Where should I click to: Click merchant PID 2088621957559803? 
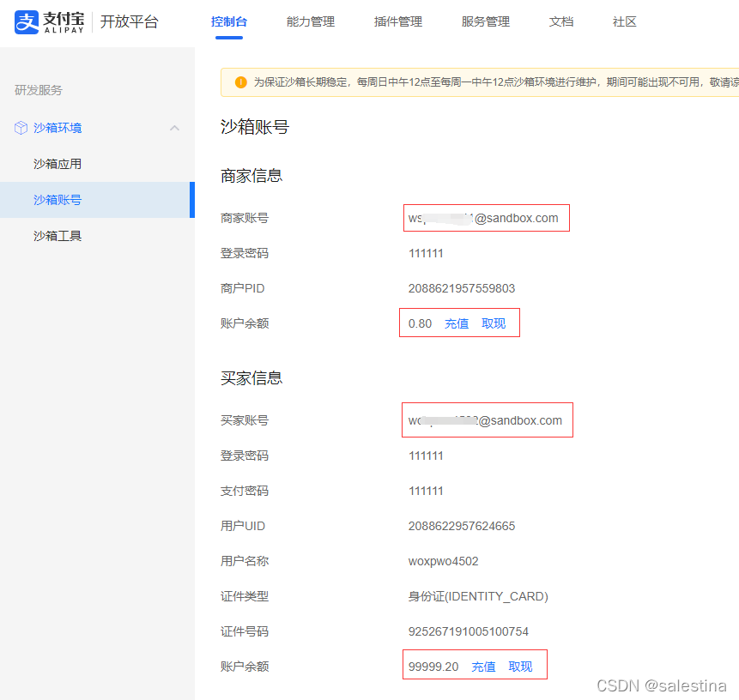pyautogui.click(x=462, y=288)
